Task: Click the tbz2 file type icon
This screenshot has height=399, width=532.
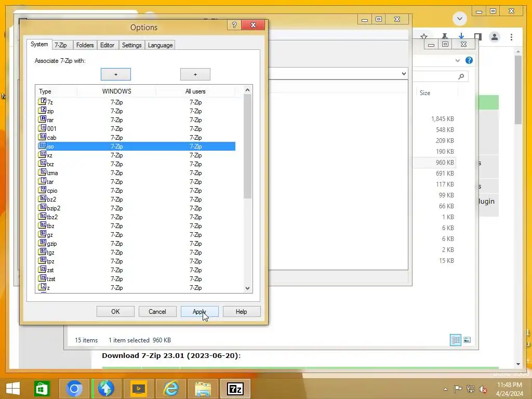Action: 42,216
